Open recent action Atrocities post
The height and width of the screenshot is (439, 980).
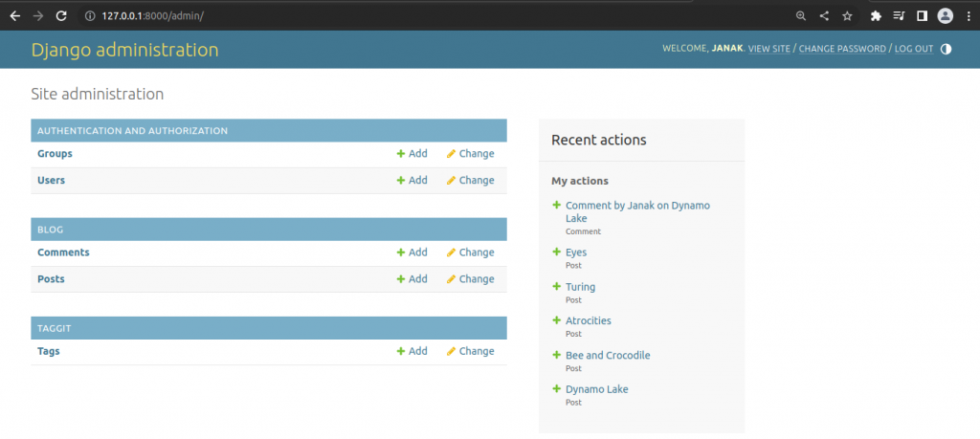pyautogui.click(x=589, y=321)
